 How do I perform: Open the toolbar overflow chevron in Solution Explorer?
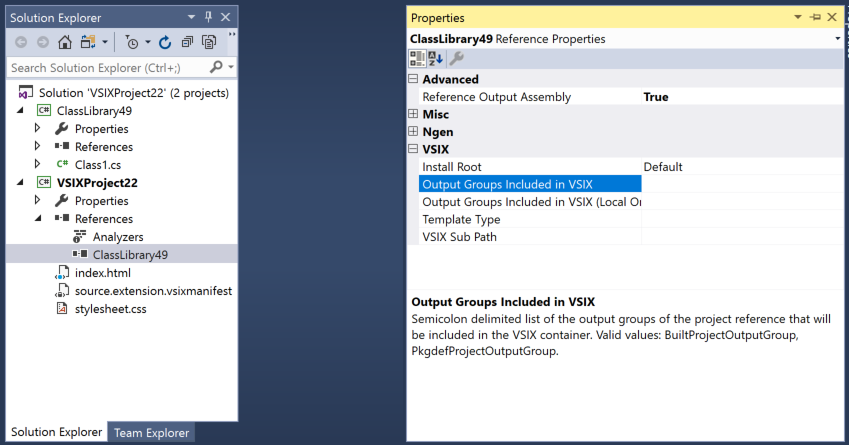click(232, 35)
